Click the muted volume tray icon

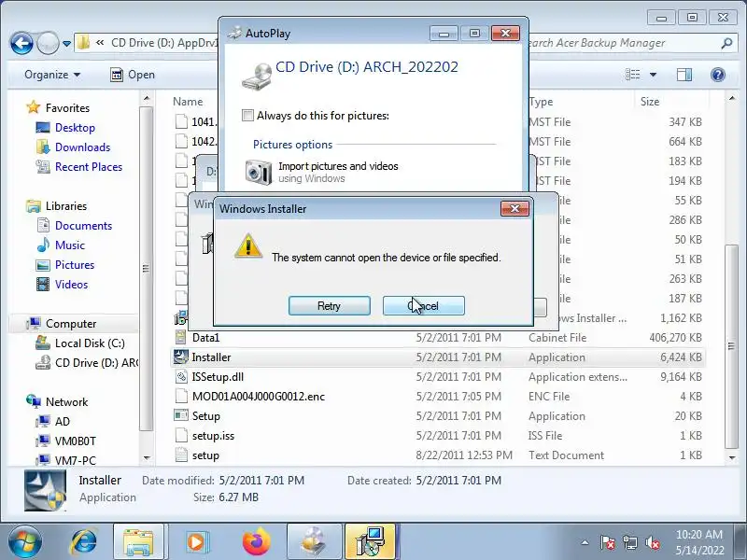click(652, 542)
